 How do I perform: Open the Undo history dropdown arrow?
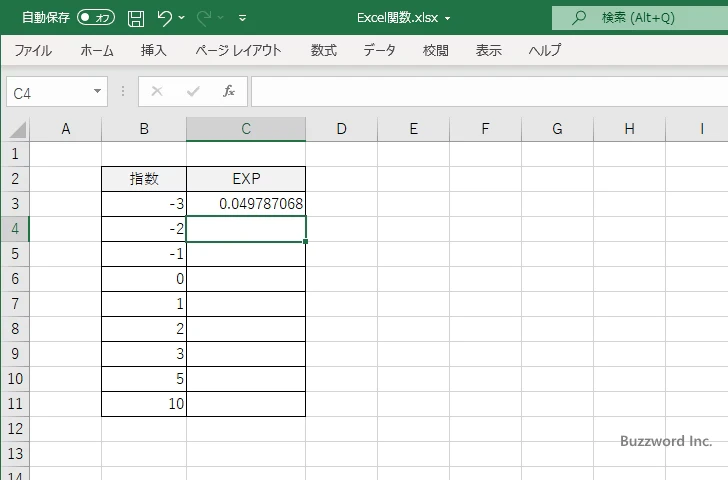point(183,18)
